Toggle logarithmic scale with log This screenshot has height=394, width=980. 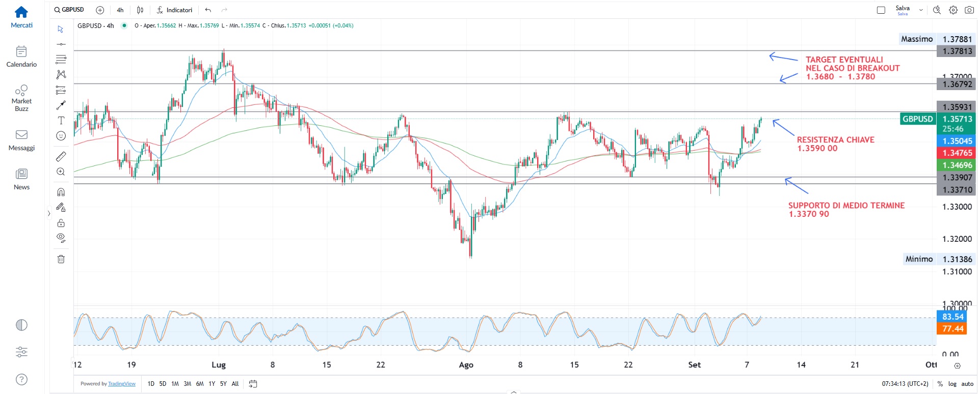click(952, 384)
